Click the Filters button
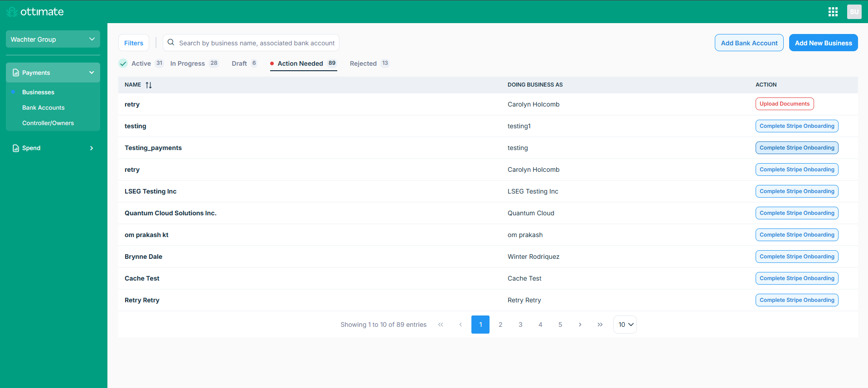868x388 pixels. click(134, 43)
